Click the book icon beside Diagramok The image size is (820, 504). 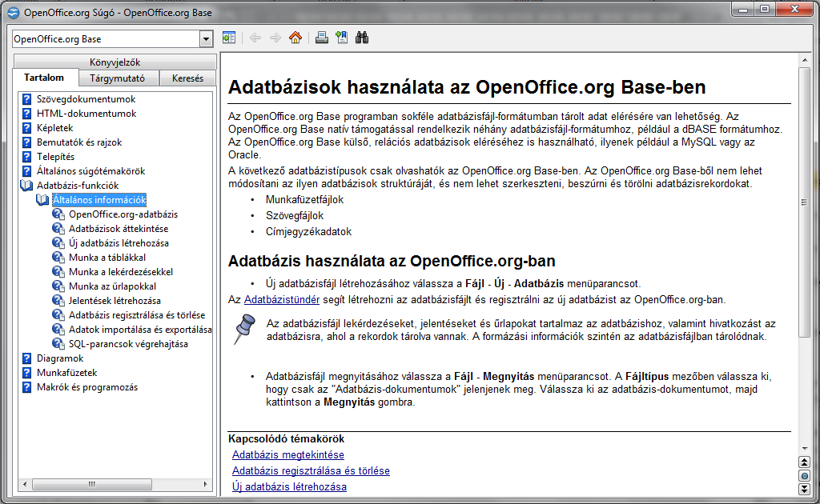click(x=26, y=358)
